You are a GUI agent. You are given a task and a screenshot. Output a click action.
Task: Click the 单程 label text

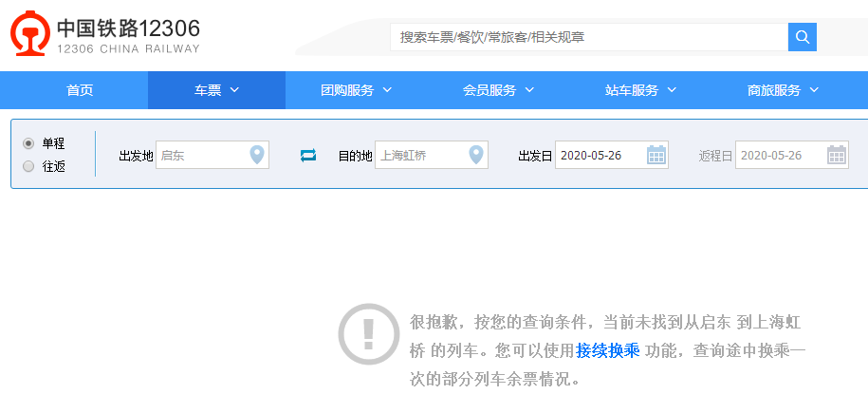click(x=54, y=143)
